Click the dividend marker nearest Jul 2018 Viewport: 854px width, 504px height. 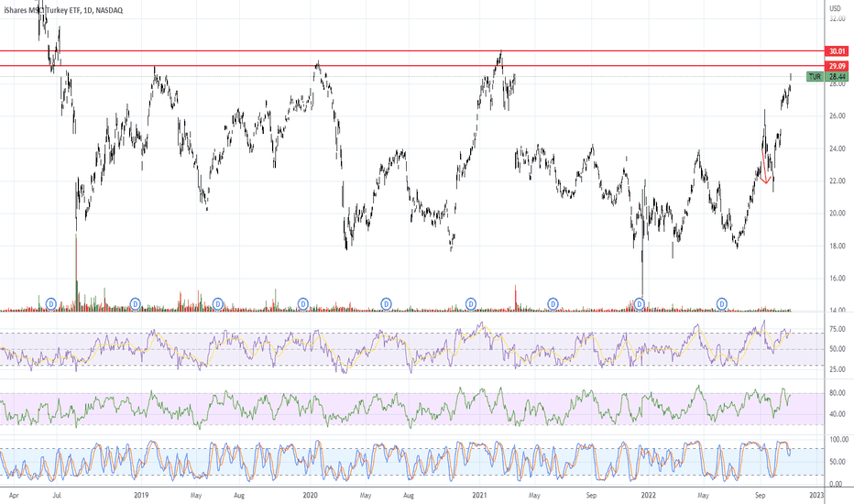click(51, 303)
